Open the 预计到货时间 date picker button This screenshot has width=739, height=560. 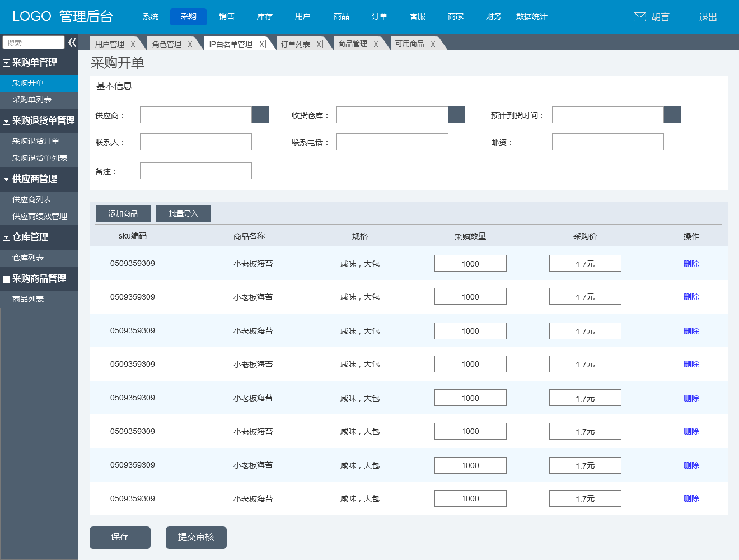[x=672, y=115]
